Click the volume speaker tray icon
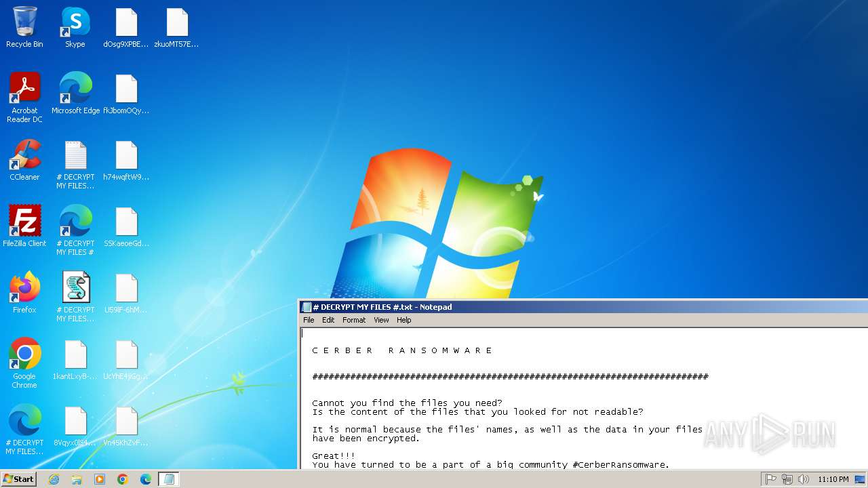Viewport: 868px width, 488px height. pyautogui.click(x=804, y=479)
